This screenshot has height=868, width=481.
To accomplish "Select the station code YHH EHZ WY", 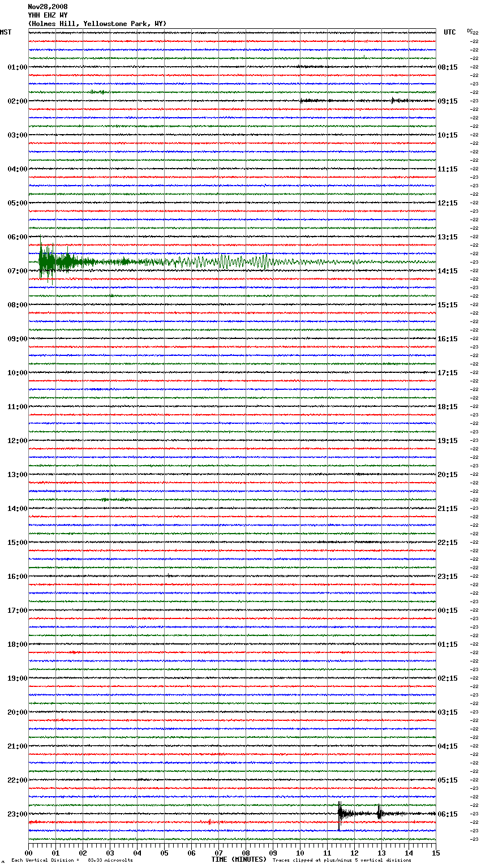I will pos(48,15).
